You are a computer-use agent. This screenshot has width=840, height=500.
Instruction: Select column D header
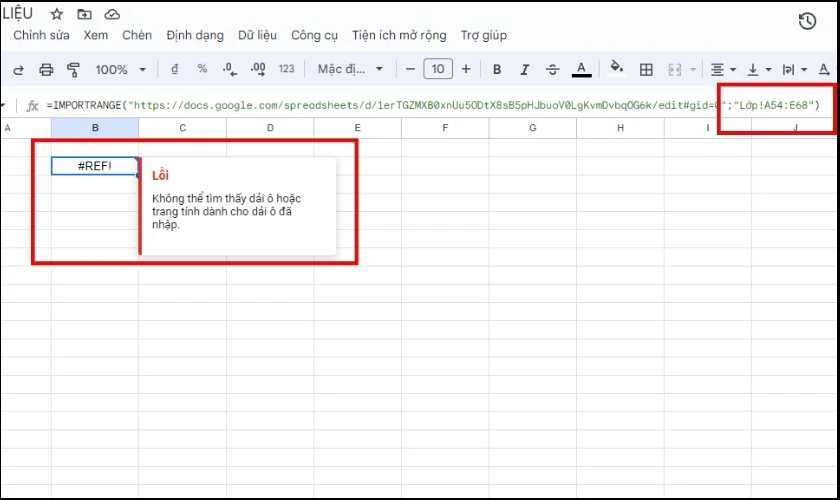(x=270, y=128)
